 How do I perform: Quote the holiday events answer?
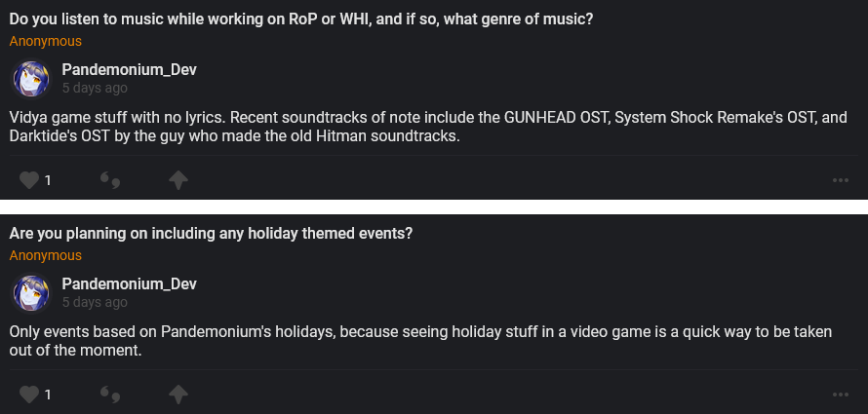[110, 395]
